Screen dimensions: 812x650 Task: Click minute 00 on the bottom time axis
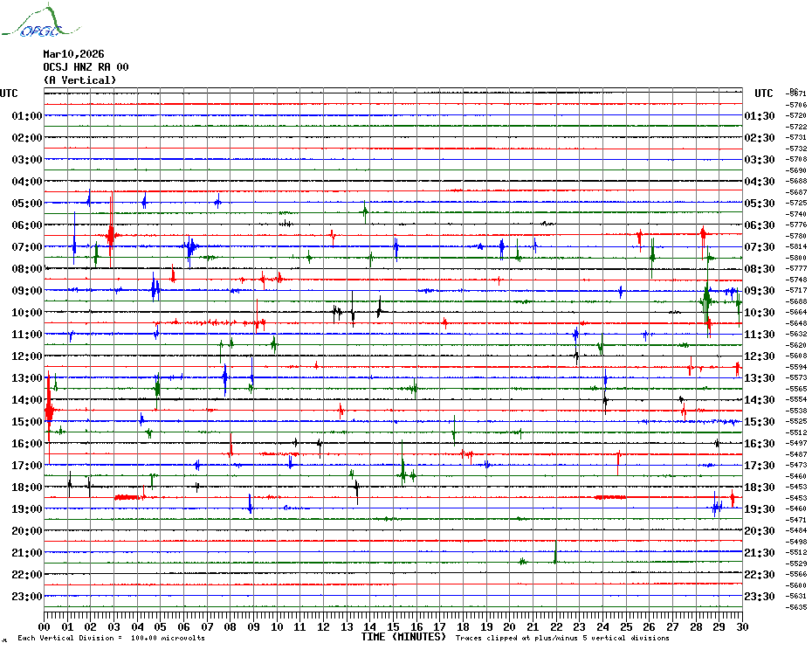[x=45, y=626]
